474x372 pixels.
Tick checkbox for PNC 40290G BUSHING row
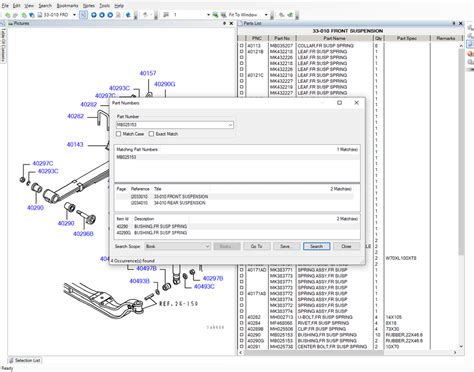pyautogui.click(x=241, y=341)
